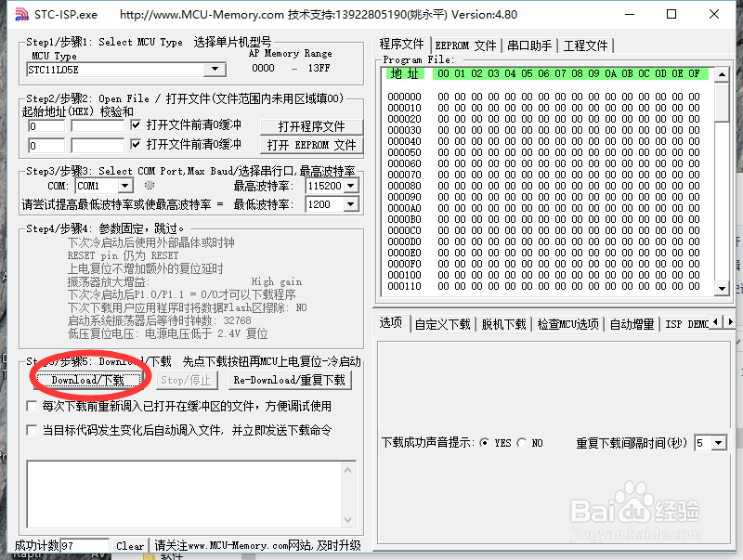Open the 串口助手 tab

(529, 46)
